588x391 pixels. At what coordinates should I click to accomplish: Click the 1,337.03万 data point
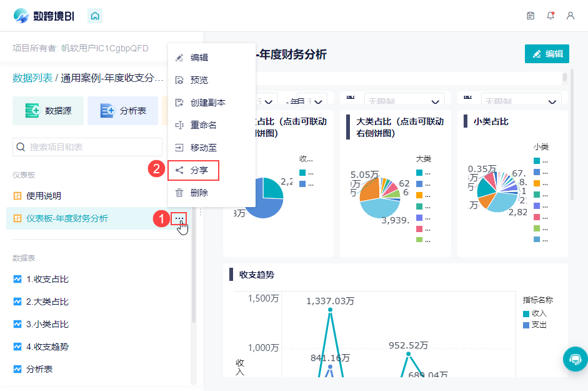[330, 310]
